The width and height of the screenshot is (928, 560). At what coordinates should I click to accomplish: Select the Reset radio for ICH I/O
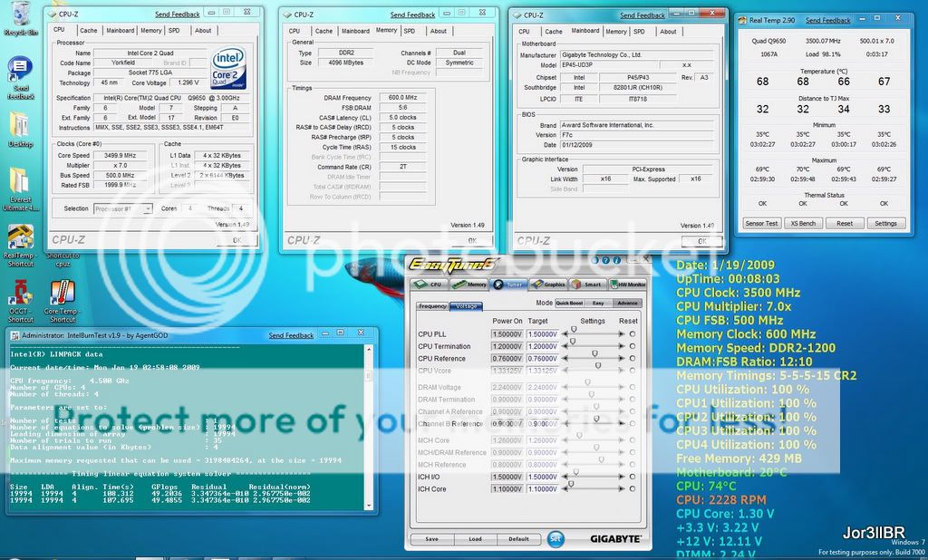point(633,477)
